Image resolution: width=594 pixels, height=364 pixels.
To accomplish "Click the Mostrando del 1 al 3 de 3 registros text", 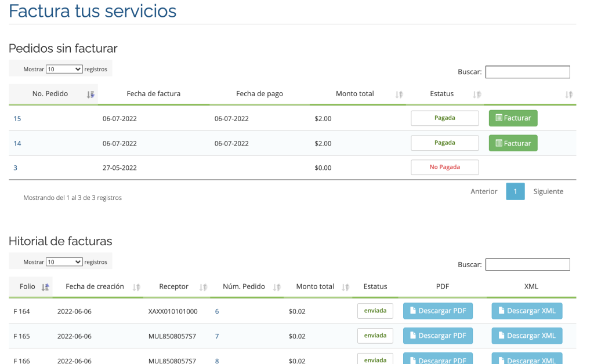I will 73,198.
